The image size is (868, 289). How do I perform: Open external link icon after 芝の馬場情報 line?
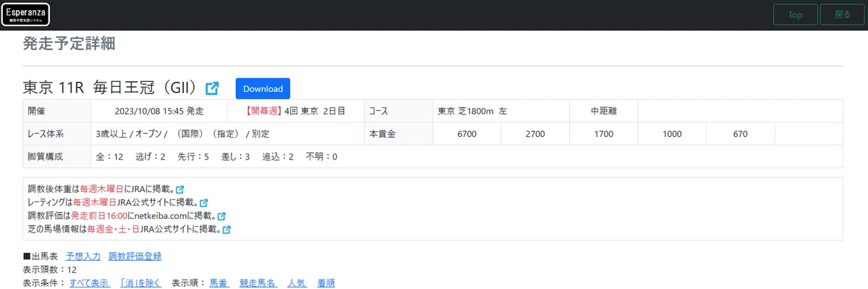[x=226, y=230]
